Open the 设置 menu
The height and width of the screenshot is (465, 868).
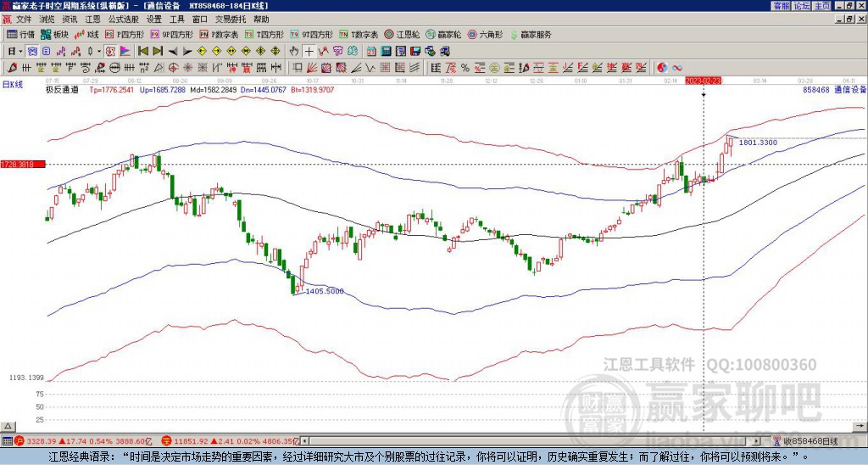154,20
